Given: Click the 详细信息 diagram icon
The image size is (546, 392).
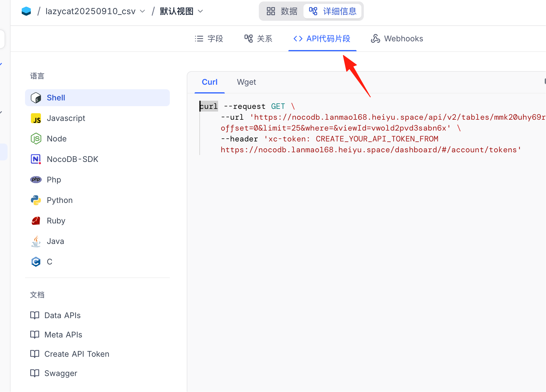Looking at the screenshot, I should coord(313,11).
